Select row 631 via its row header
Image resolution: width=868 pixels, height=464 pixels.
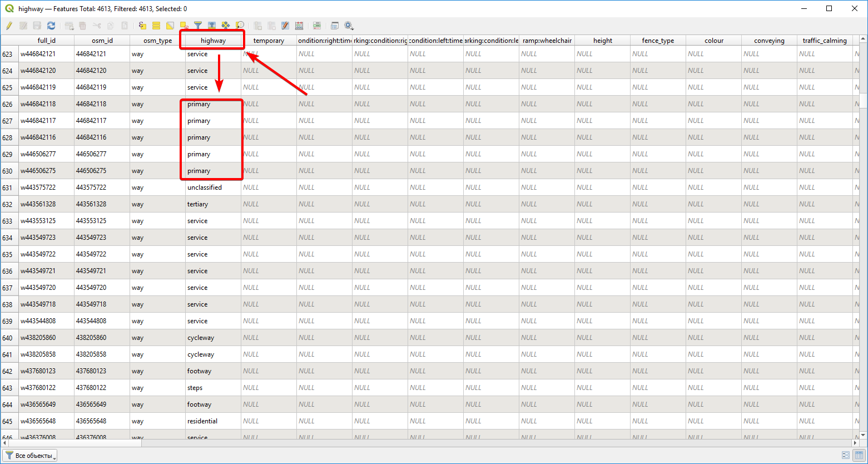[8, 188]
